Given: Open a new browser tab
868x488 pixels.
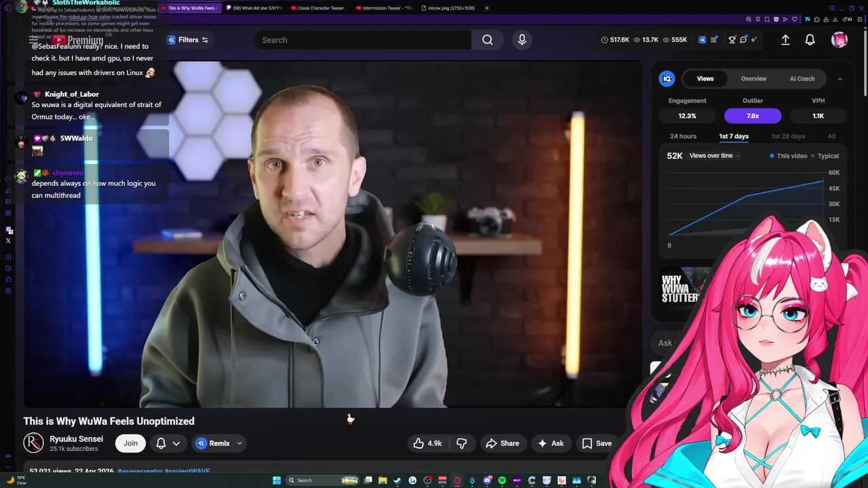Looking at the screenshot, I should pos(487,8).
